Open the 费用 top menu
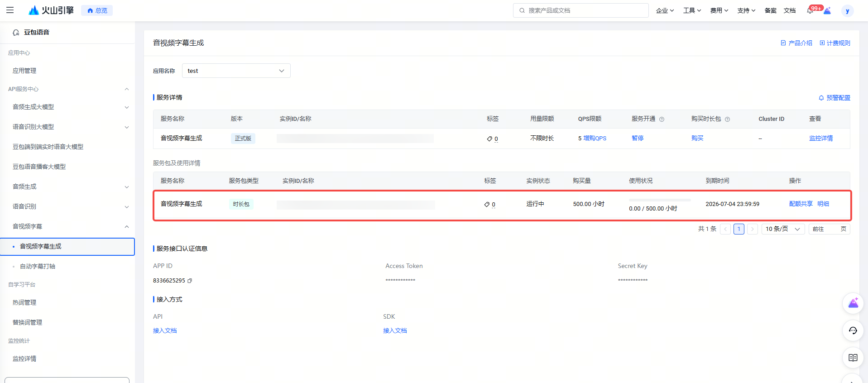The image size is (868, 383). point(719,10)
